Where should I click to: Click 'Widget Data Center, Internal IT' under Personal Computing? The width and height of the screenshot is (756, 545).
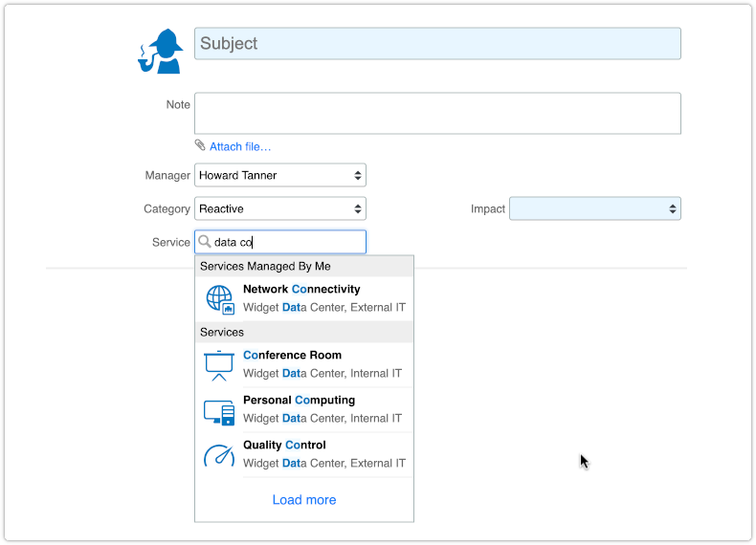322,418
